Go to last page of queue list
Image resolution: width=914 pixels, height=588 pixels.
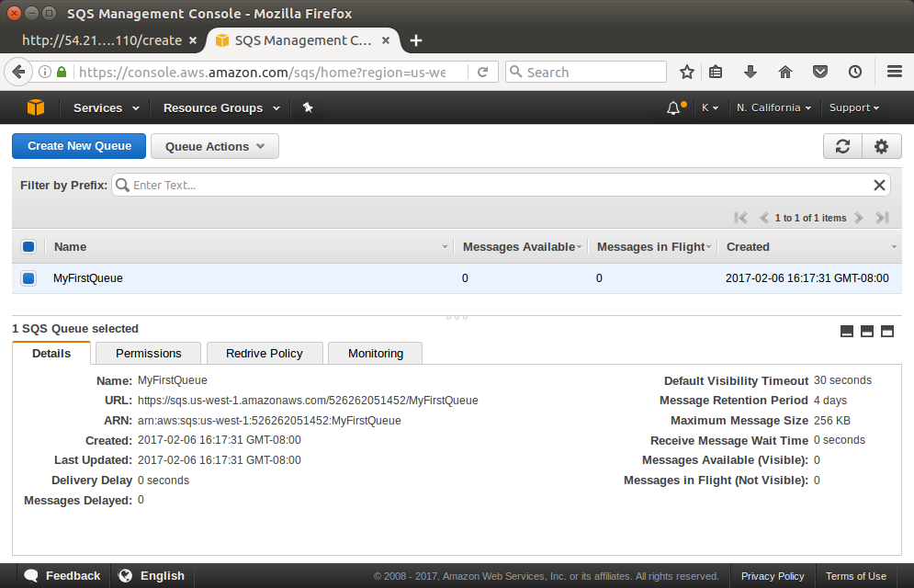click(882, 218)
